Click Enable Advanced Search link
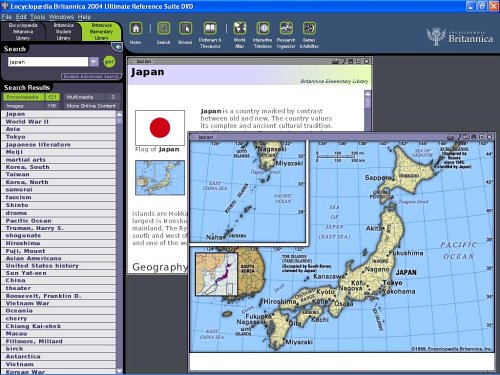The height and width of the screenshot is (375, 500). [91, 76]
